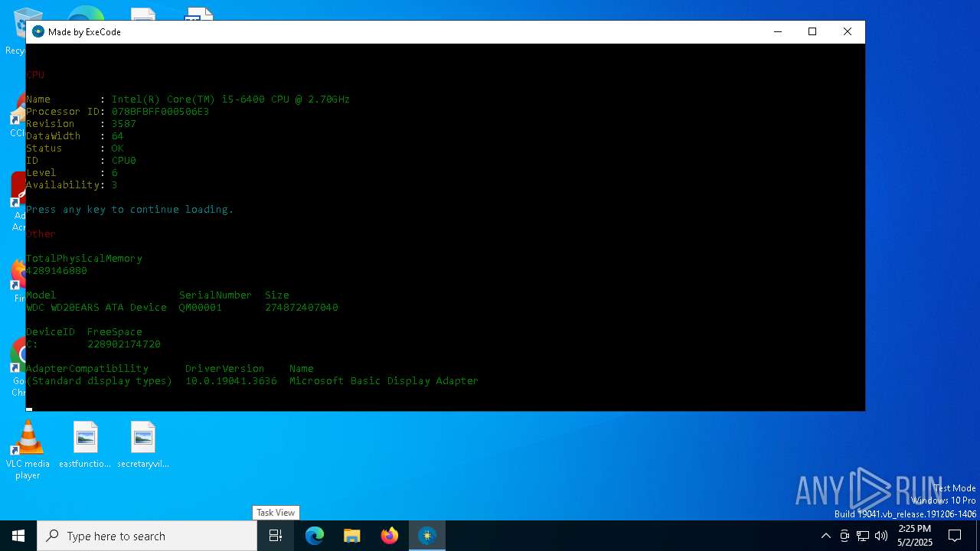Click the safely remove hardware tray icon
The height and width of the screenshot is (551, 980).
point(844,536)
